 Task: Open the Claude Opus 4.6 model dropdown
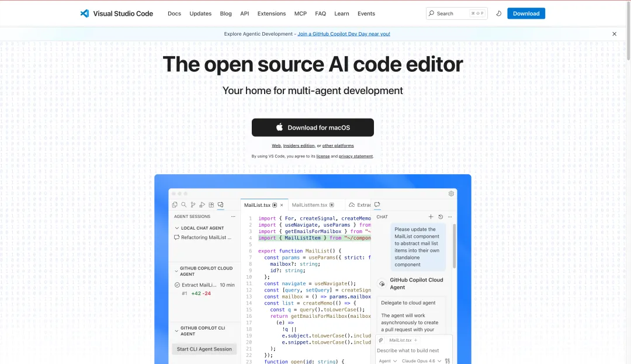(421, 360)
